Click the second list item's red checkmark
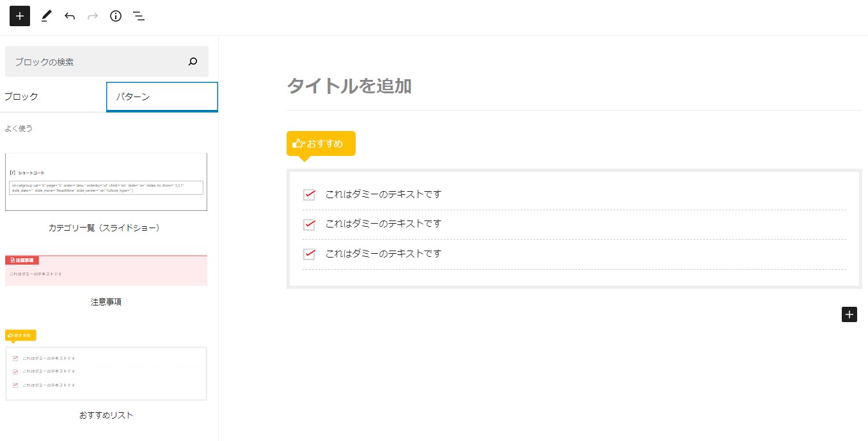This screenshot has height=441, width=868. click(309, 224)
